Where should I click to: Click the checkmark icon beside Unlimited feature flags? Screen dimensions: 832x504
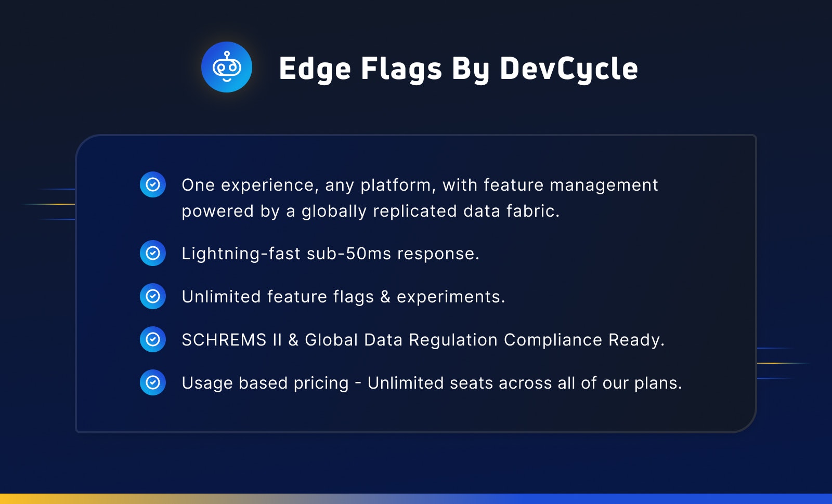tap(153, 296)
